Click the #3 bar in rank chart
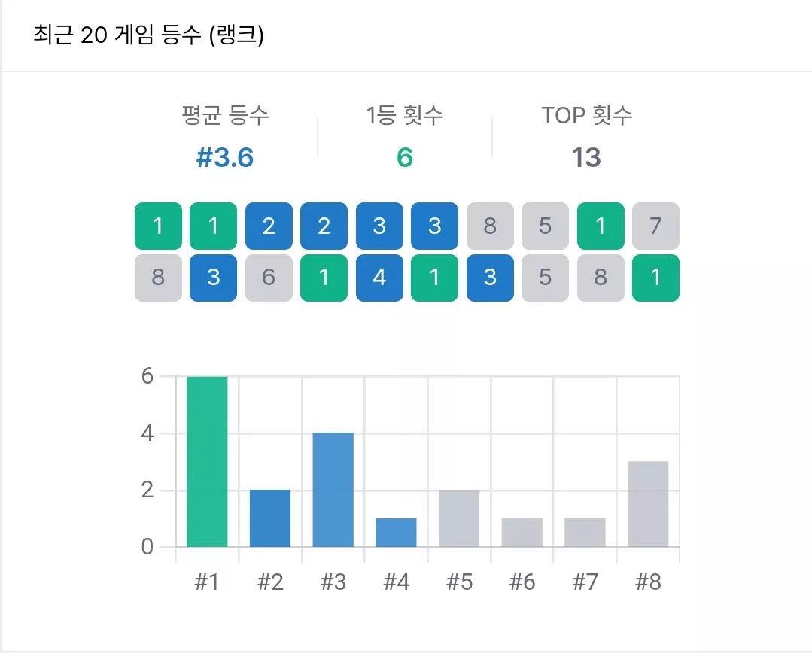The height and width of the screenshot is (653, 812). click(x=333, y=490)
